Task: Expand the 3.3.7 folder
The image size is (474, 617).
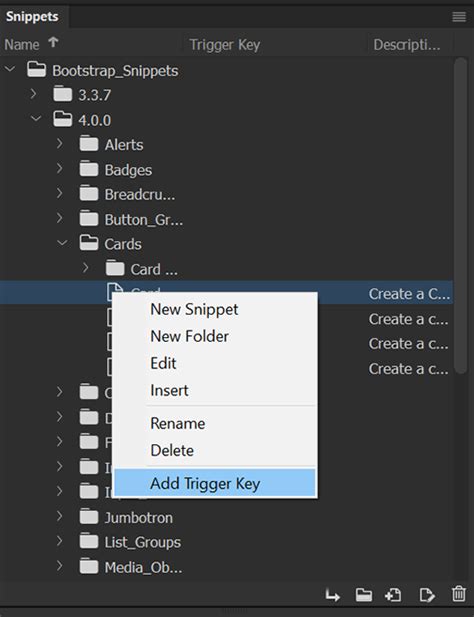Action: point(34,94)
